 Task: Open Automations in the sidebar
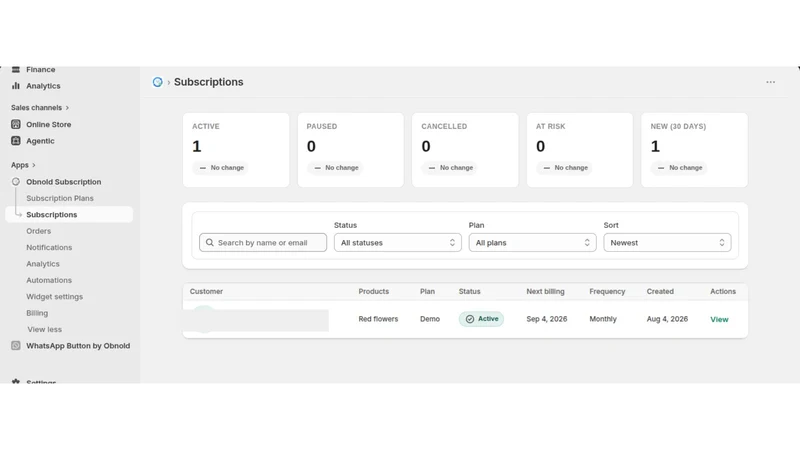tap(49, 280)
